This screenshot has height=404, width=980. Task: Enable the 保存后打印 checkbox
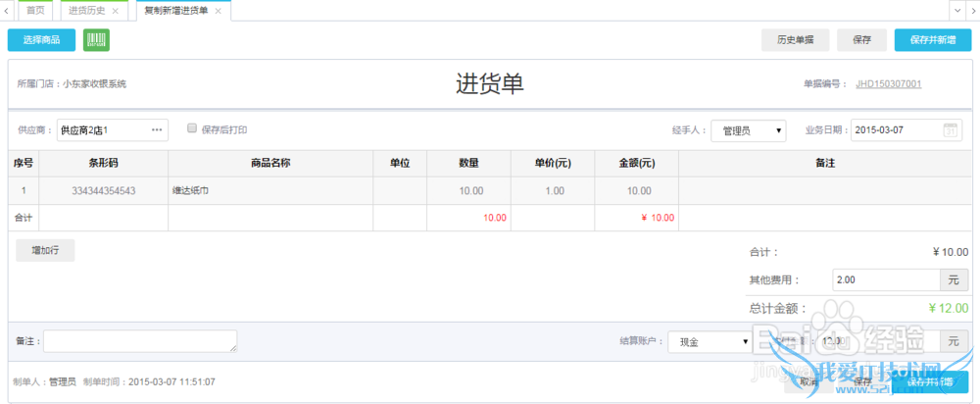[x=192, y=128]
